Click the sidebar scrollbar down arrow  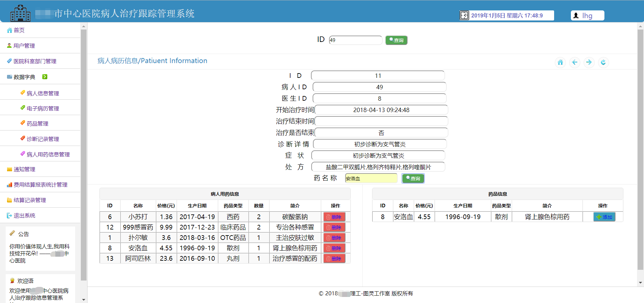point(84,300)
